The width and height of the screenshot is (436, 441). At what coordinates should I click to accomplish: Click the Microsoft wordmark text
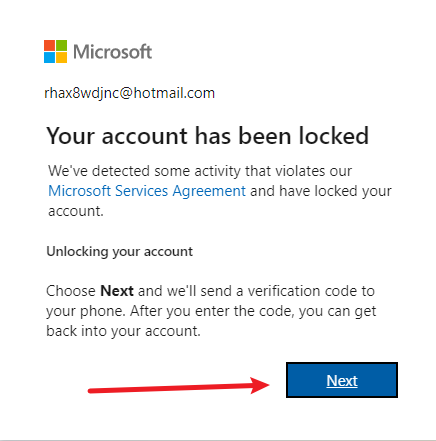[113, 52]
